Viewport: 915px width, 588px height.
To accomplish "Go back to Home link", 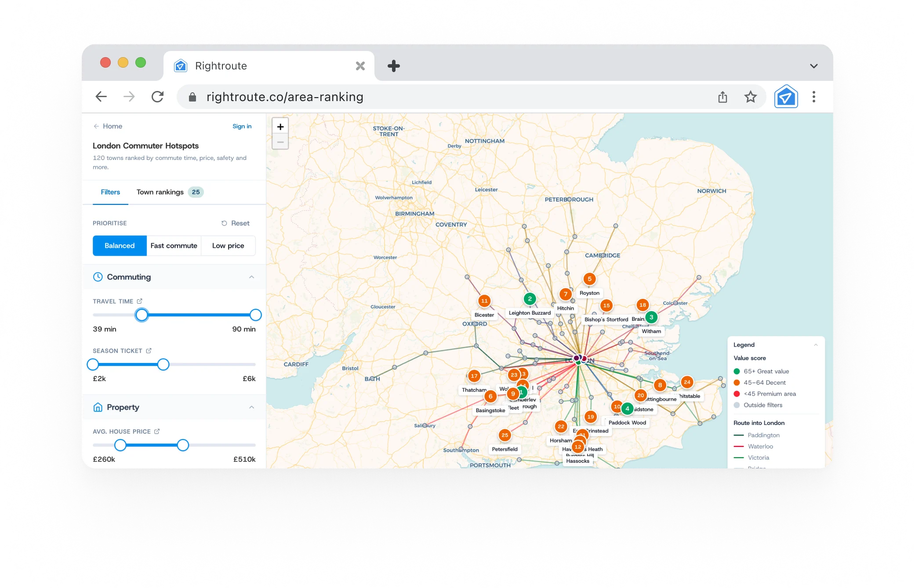I will click(108, 126).
